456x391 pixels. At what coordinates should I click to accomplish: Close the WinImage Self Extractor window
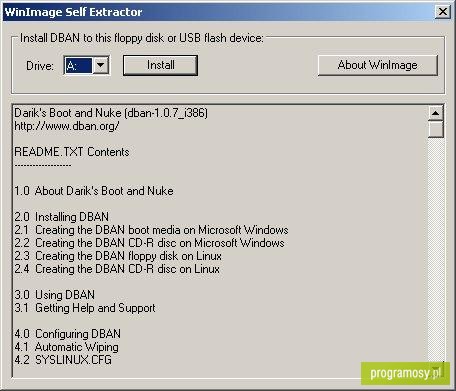pyautogui.click(x=443, y=12)
